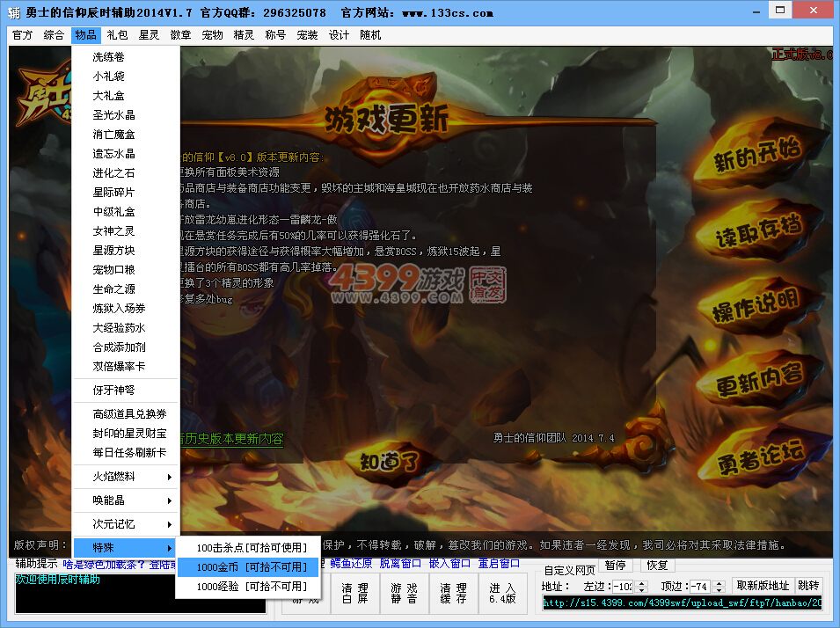Open the 设计 menu
The height and width of the screenshot is (628, 840).
[x=339, y=35]
